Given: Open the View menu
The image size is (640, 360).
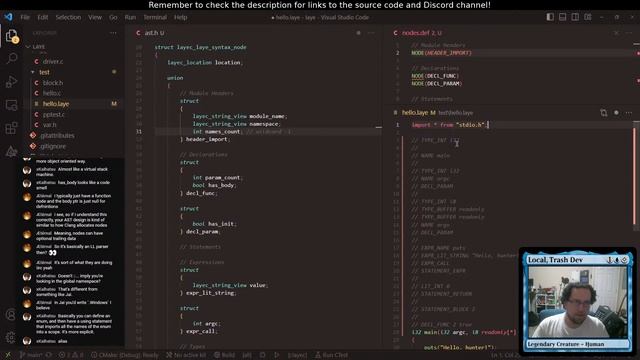Looking at the screenshot, I should [95, 17].
